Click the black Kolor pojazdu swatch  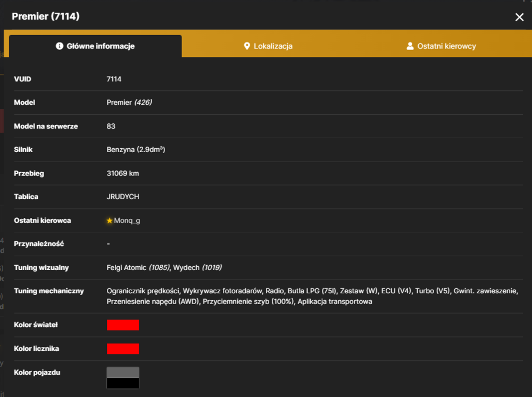pos(123,383)
